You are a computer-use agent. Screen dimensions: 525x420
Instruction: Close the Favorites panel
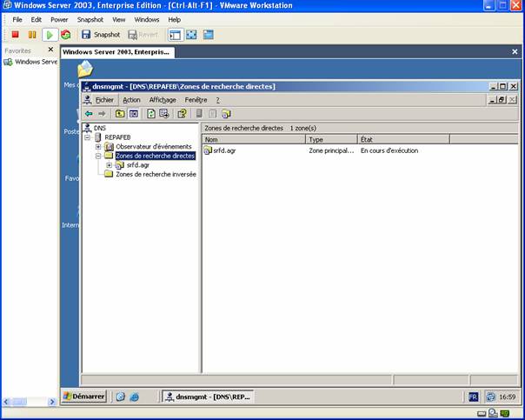coord(50,50)
